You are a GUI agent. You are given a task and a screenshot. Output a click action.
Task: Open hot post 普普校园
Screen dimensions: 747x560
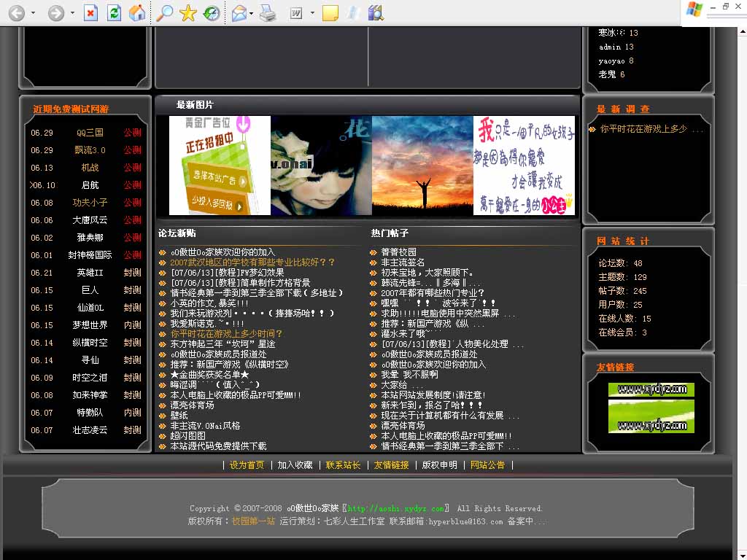coord(399,252)
